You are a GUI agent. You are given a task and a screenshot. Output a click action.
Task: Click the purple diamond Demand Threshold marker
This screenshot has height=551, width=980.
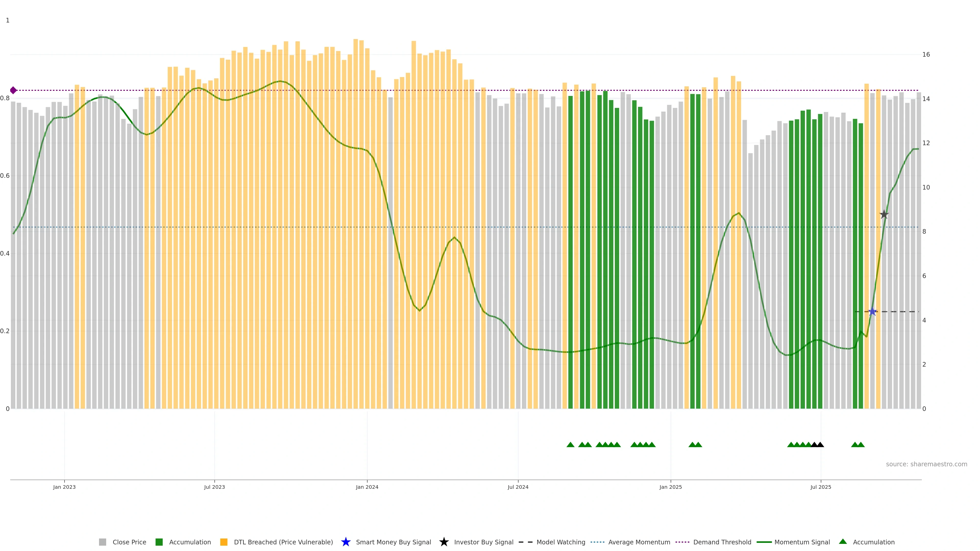[13, 90]
